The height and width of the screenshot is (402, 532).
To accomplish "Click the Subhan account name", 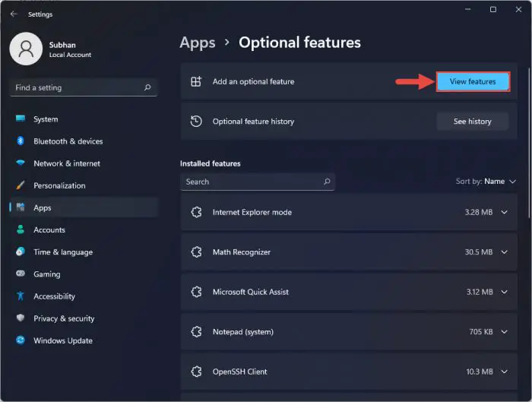I will tap(62, 45).
